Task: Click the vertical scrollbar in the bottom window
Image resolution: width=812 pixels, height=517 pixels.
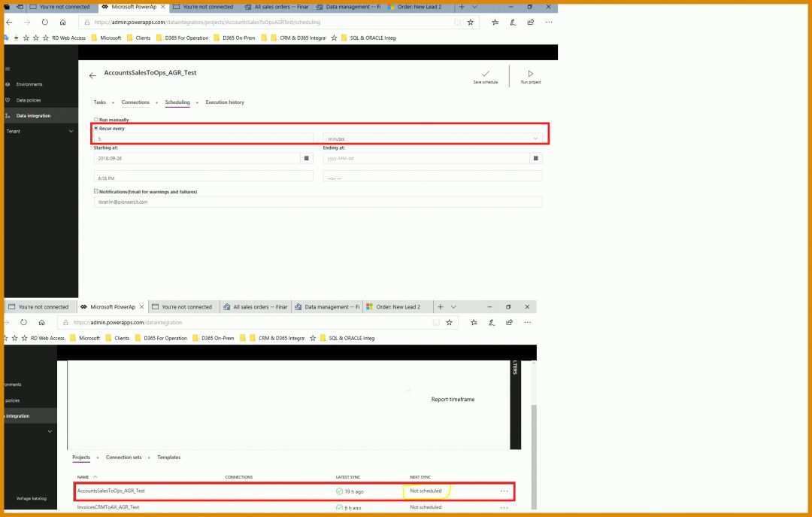Action: pos(533,456)
